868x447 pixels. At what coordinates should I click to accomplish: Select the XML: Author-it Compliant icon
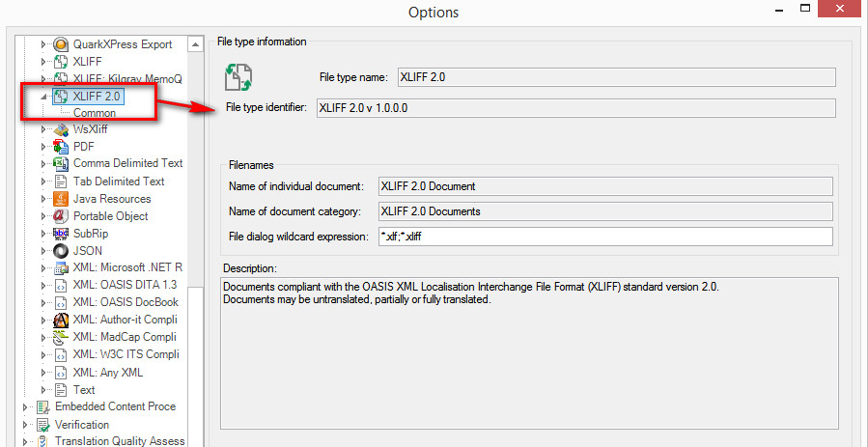pyautogui.click(x=60, y=320)
